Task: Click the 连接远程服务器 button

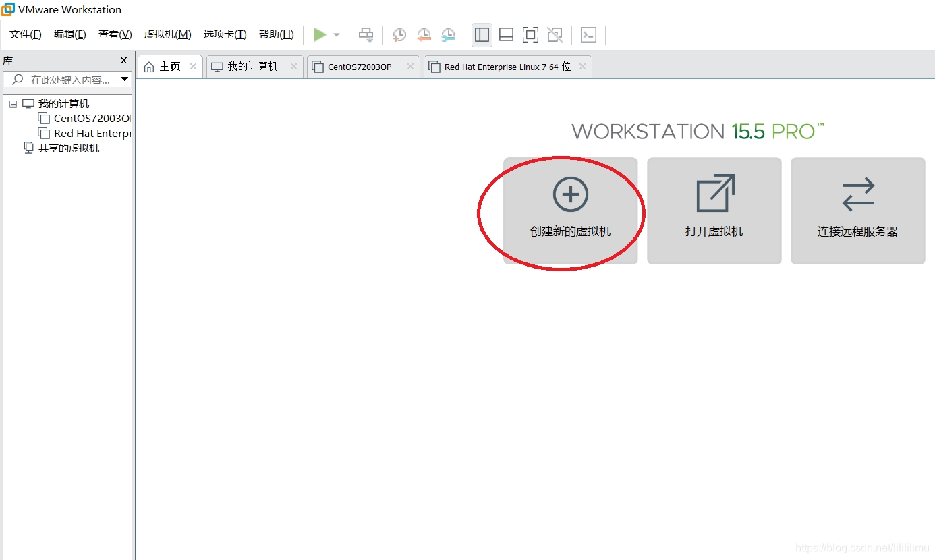Action: coord(858,211)
